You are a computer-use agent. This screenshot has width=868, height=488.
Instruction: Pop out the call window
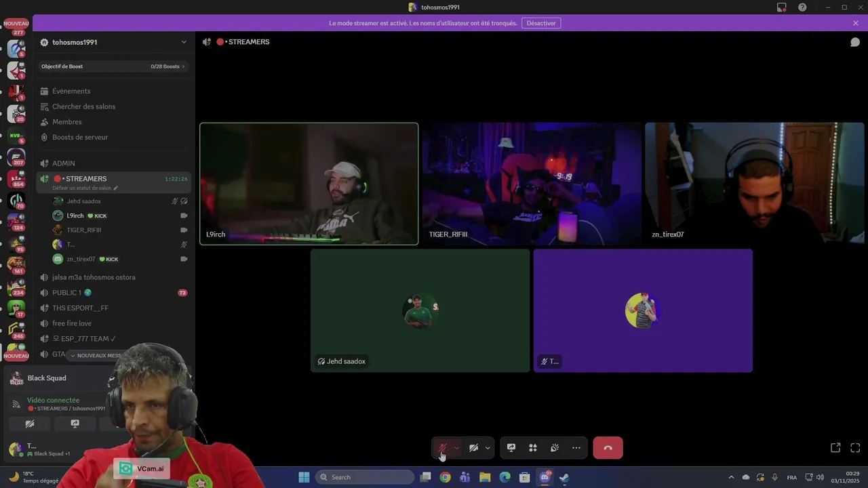tap(835, 448)
